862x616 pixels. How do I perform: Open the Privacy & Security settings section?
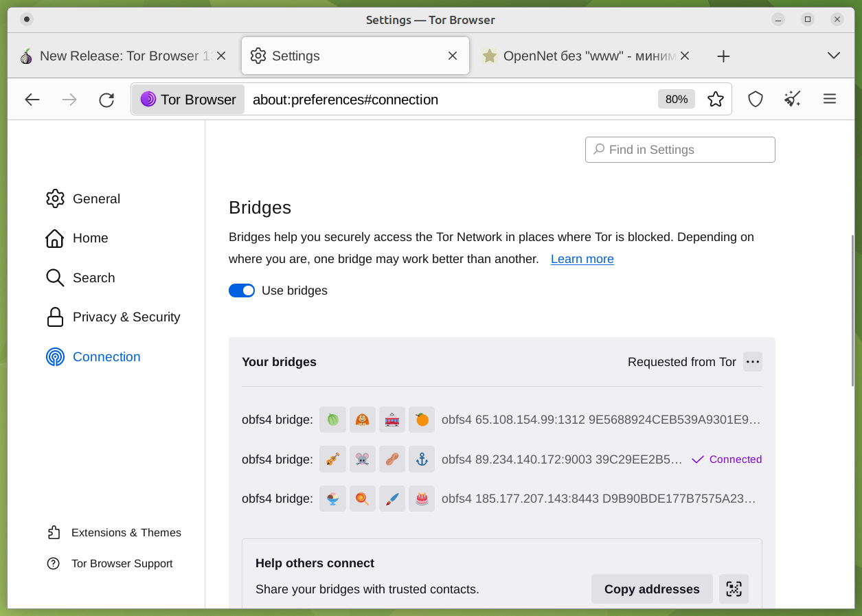[x=126, y=317]
